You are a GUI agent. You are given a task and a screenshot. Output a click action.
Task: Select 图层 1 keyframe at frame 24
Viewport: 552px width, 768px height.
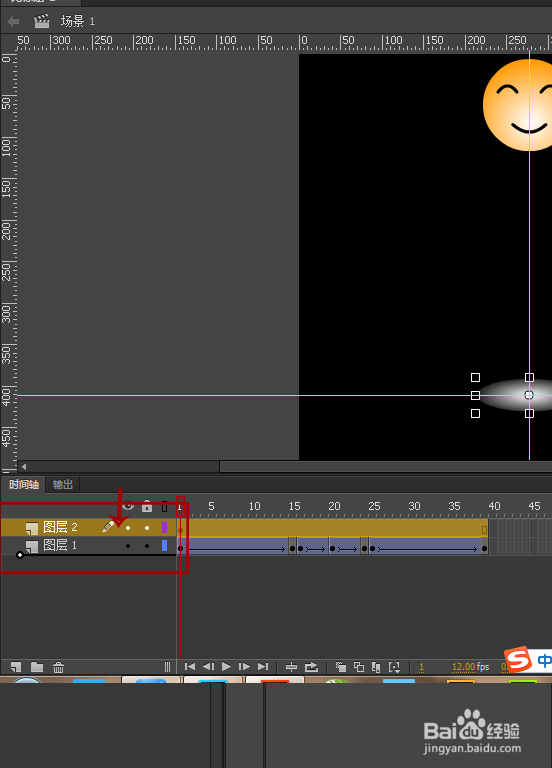(364, 546)
